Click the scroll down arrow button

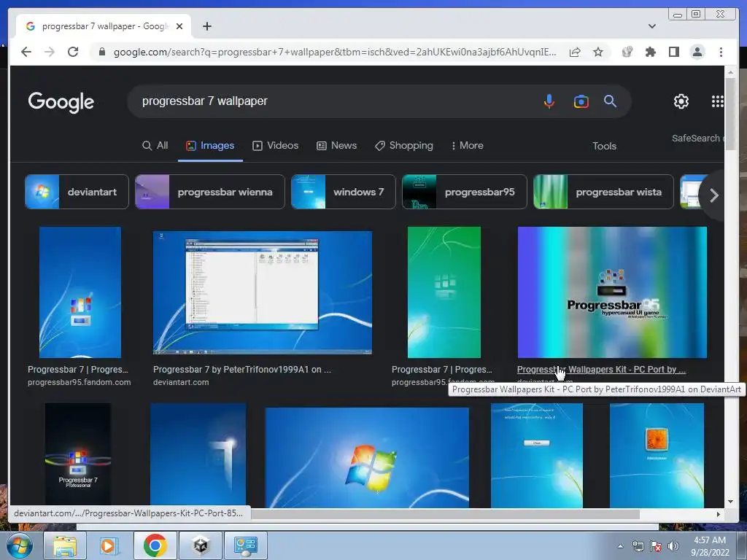click(x=731, y=502)
